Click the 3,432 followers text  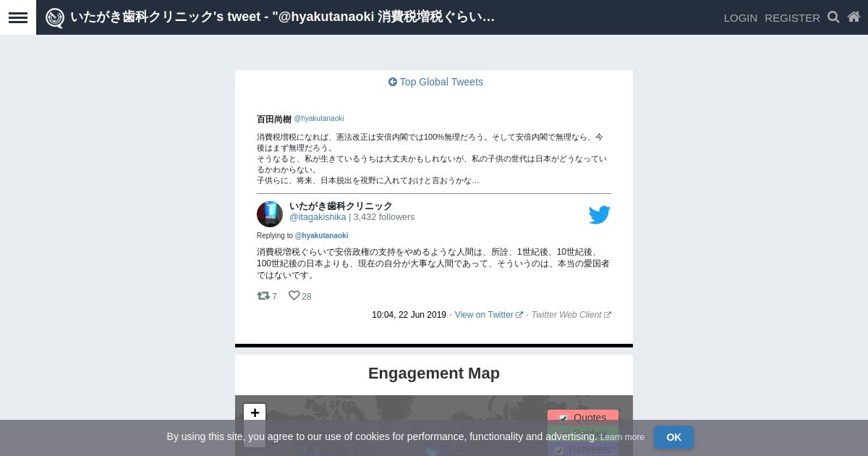(384, 217)
